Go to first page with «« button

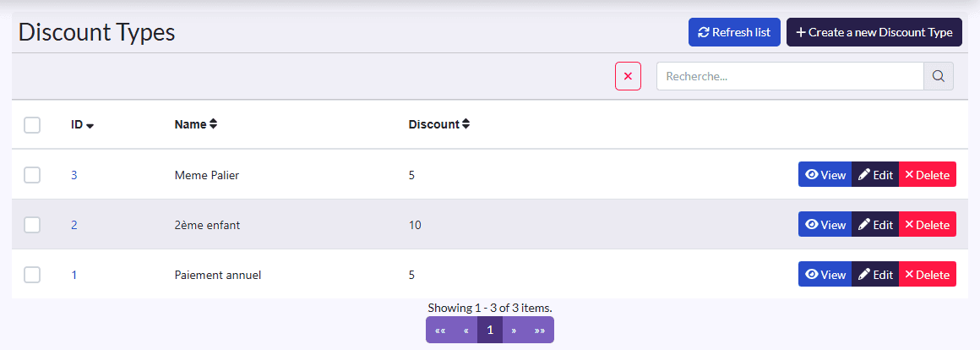(x=440, y=330)
